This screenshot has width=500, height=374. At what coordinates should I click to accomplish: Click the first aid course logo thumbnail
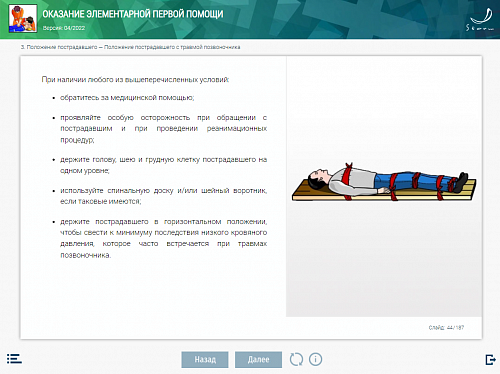click(x=23, y=18)
